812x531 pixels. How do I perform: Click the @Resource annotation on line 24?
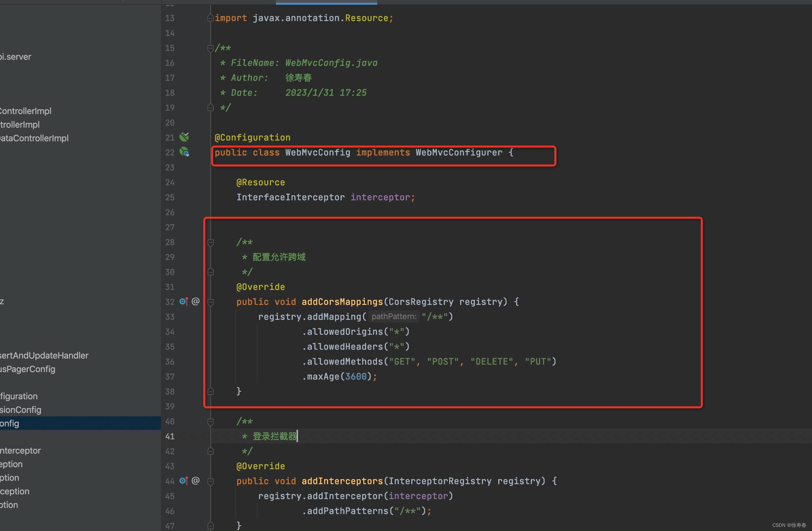261,182
